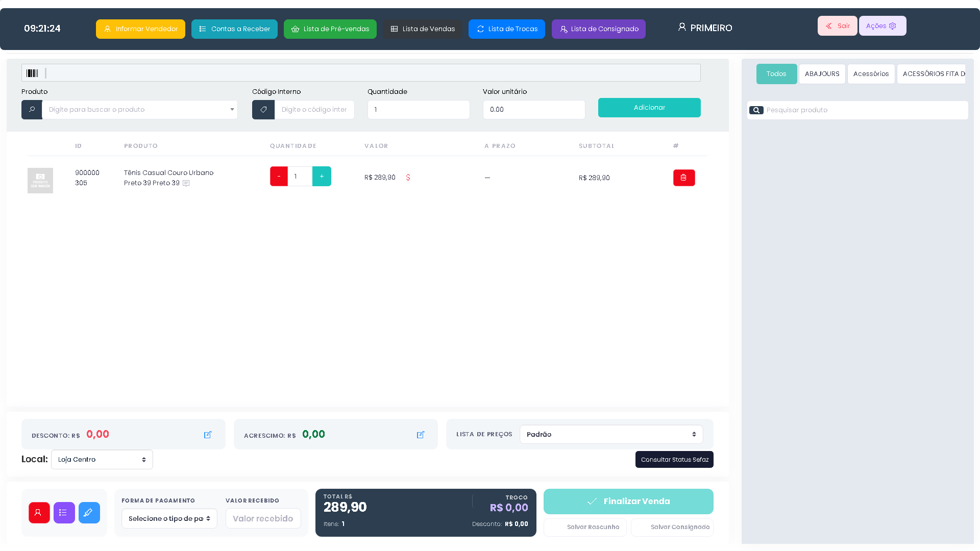Open Lista de Pré-vendas
Image resolution: width=980 pixels, height=551 pixels.
(330, 29)
